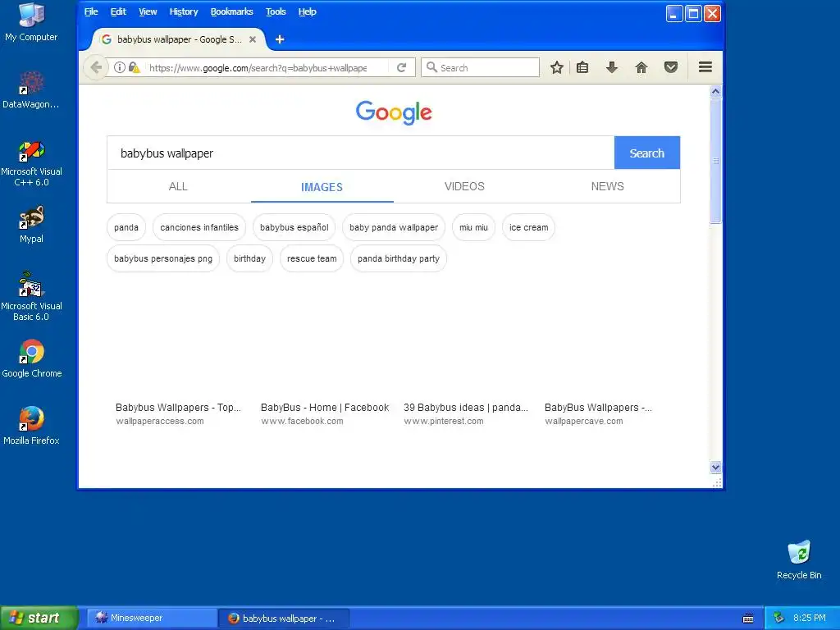Switch to the ALL results tab
The height and width of the screenshot is (630, 840).
[178, 186]
